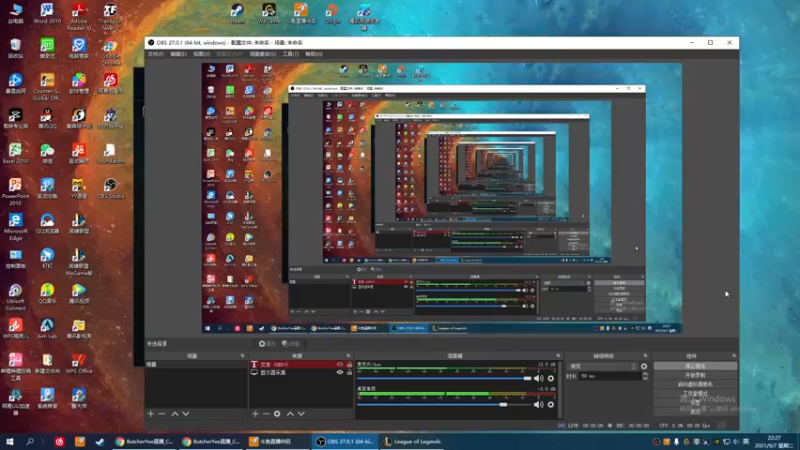Toggle lock on 显示器采集 source
The image size is (800, 450).
click(349, 372)
